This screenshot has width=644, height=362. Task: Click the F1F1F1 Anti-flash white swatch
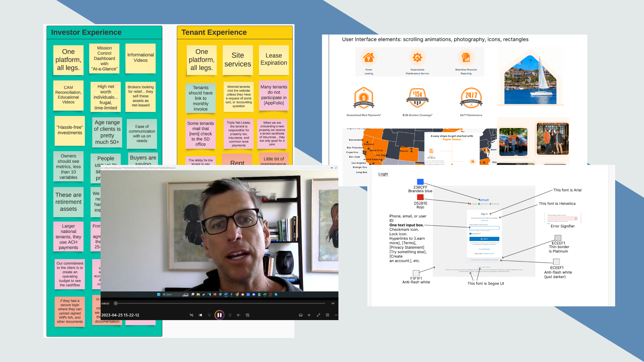[416, 273]
